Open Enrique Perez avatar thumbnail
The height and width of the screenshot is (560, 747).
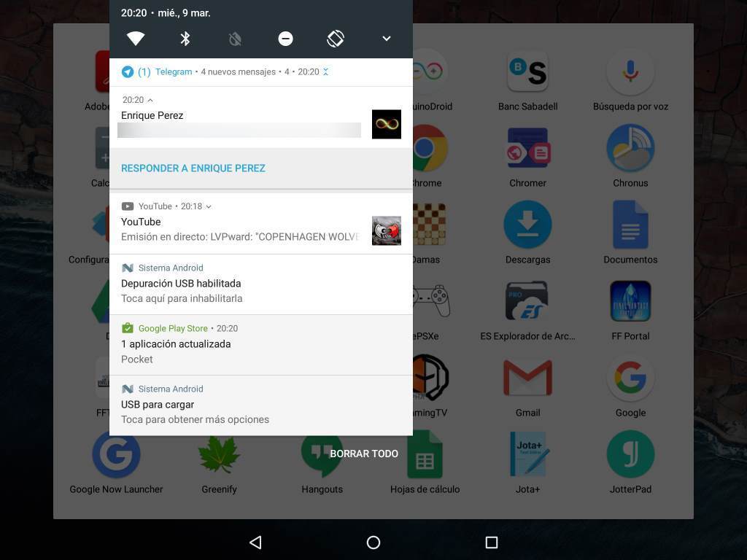387,124
